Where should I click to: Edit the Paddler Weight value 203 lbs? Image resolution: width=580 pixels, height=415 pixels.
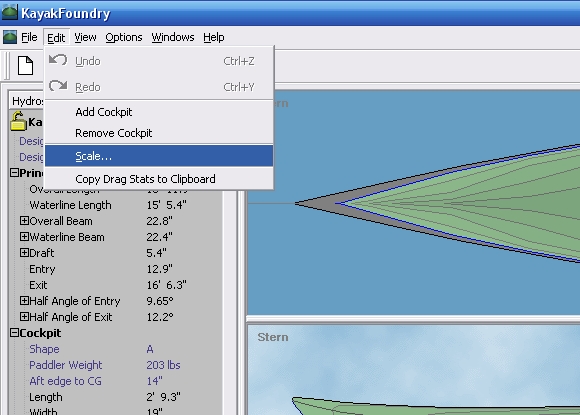(x=163, y=365)
